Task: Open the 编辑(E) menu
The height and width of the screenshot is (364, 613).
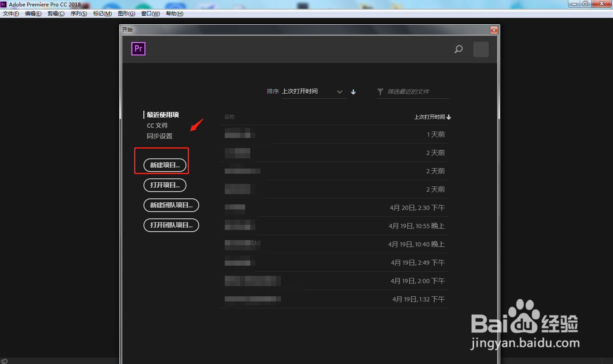Action: [33, 14]
